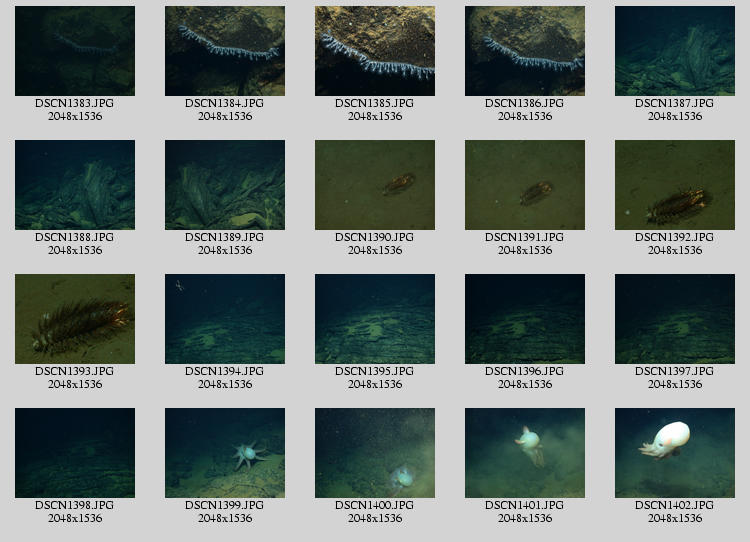
Task: Click the file name DSCN1386.JPG
Action: [525, 103]
